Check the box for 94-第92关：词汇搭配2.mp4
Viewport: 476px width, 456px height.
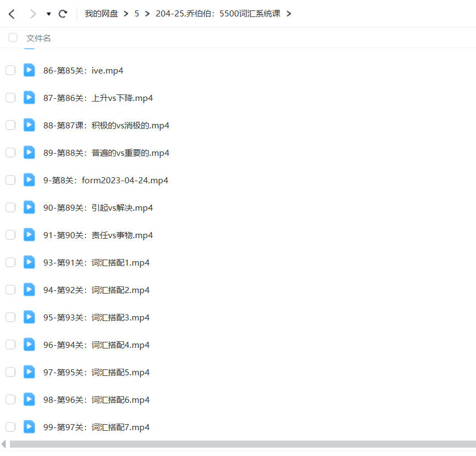click(10, 290)
